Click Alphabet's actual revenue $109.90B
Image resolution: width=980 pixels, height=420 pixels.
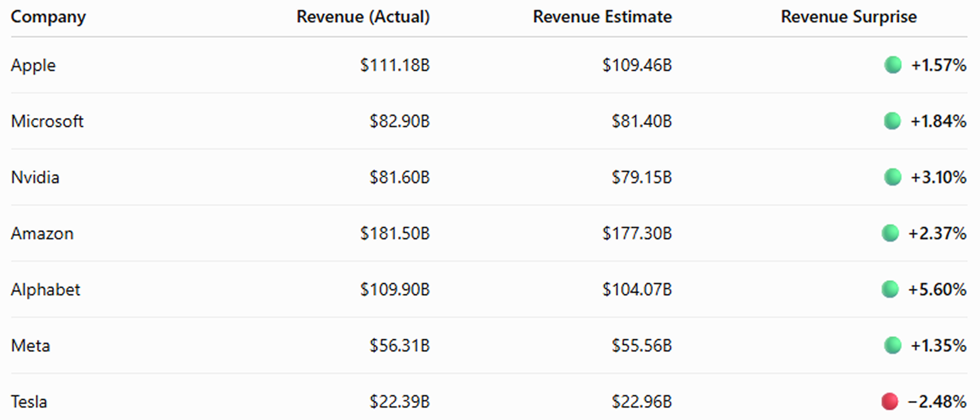(x=395, y=290)
